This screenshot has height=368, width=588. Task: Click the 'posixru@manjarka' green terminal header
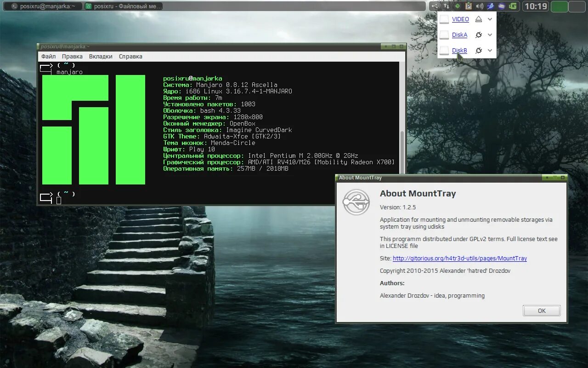click(x=192, y=79)
